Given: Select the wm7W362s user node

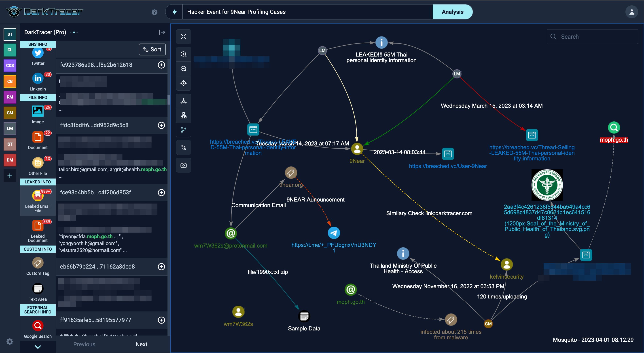Looking at the screenshot, I should (238, 312).
